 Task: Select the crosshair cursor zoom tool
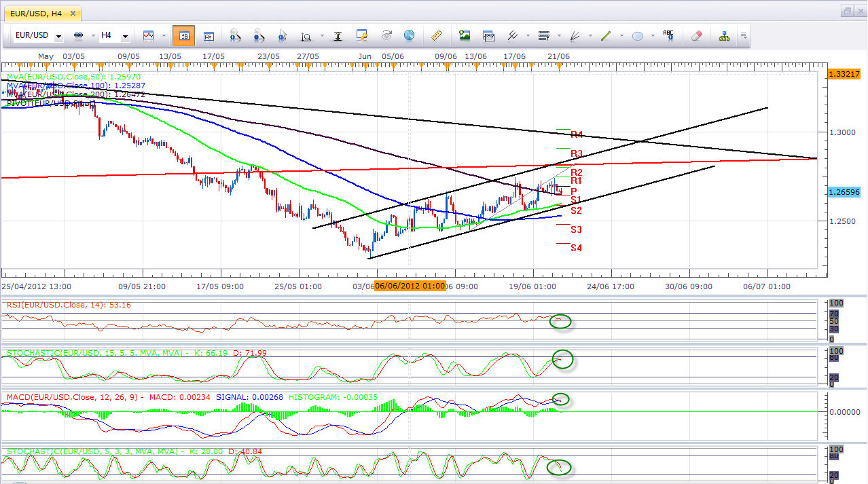tap(283, 35)
